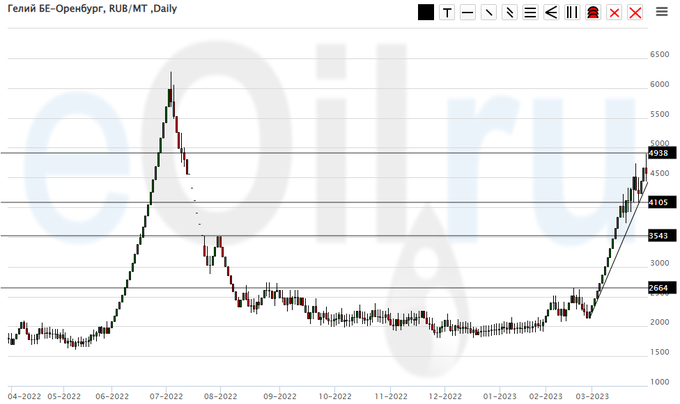Viewport: 680px width, 404px height.
Task: Click the 4105 price level label
Action: pyautogui.click(x=660, y=202)
